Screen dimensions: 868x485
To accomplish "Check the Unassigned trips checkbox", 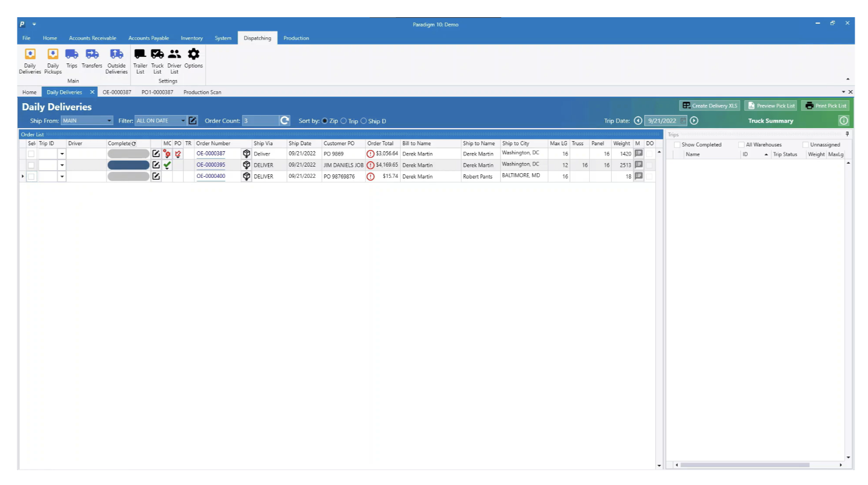I will [806, 145].
